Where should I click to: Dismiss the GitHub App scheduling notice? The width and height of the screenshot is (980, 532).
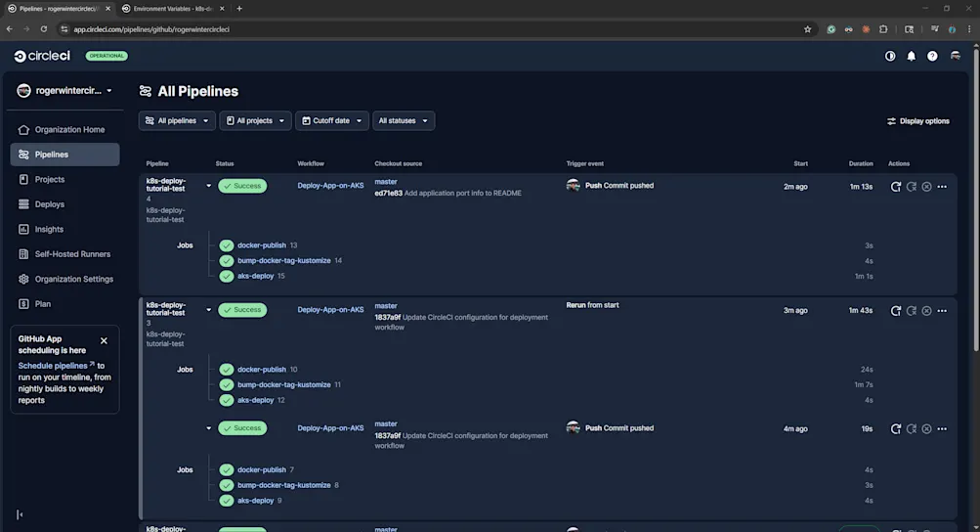click(104, 340)
